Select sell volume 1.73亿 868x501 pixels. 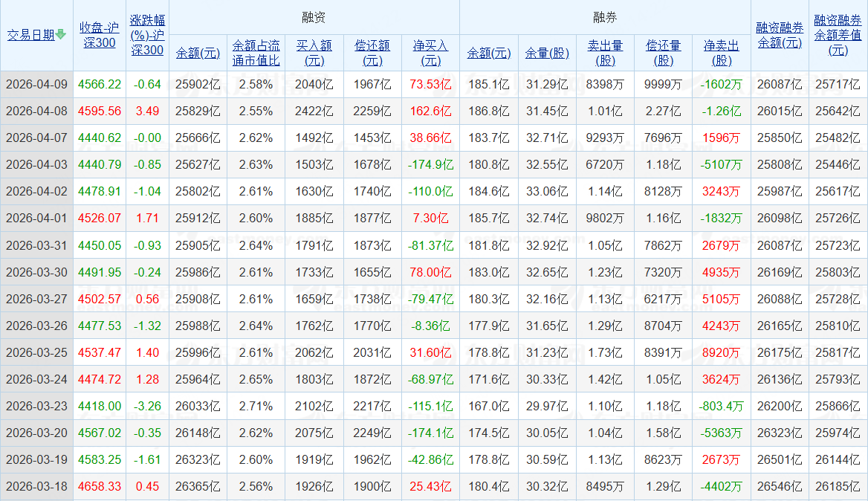pos(605,352)
